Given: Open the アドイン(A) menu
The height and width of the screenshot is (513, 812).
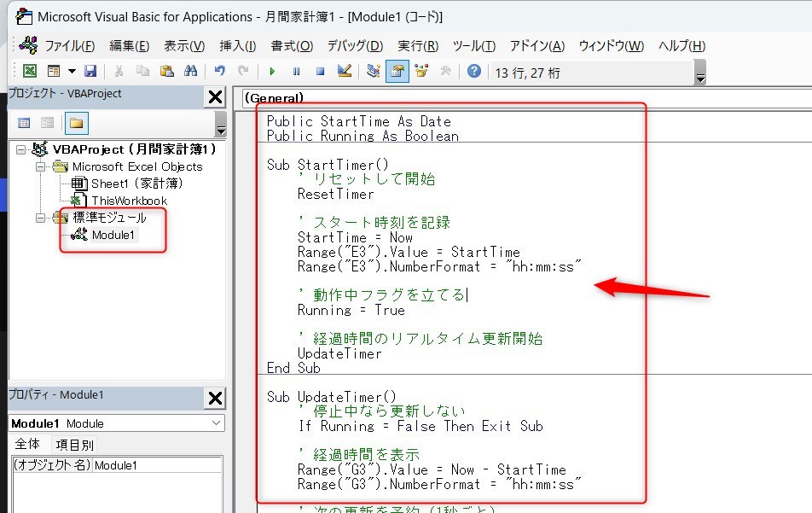Looking at the screenshot, I should click(537, 46).
